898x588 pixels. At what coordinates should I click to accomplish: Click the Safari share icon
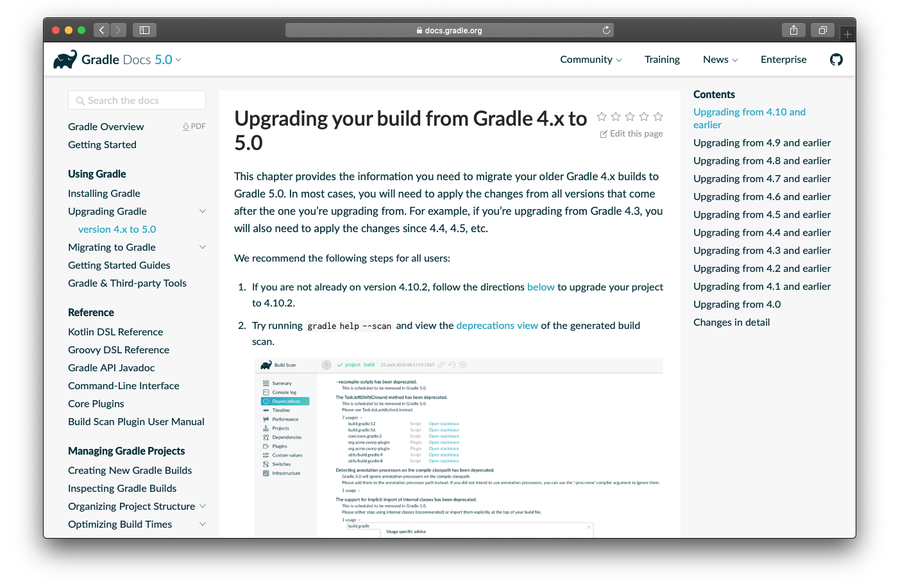[793, 30]
